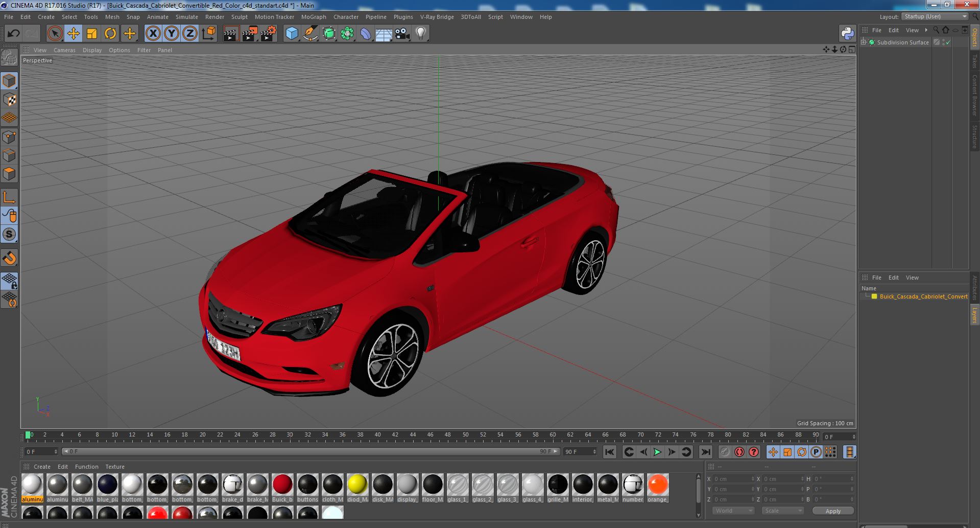The image size is (980, 528).
Task: Open the MoGraph menu
Action: [x=313, y=17]
